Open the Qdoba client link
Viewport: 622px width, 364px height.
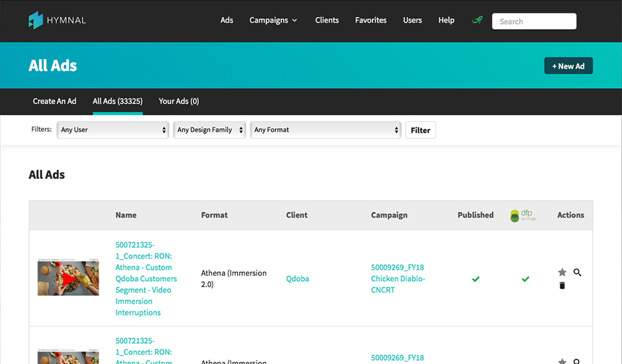[x=297, y=279]
